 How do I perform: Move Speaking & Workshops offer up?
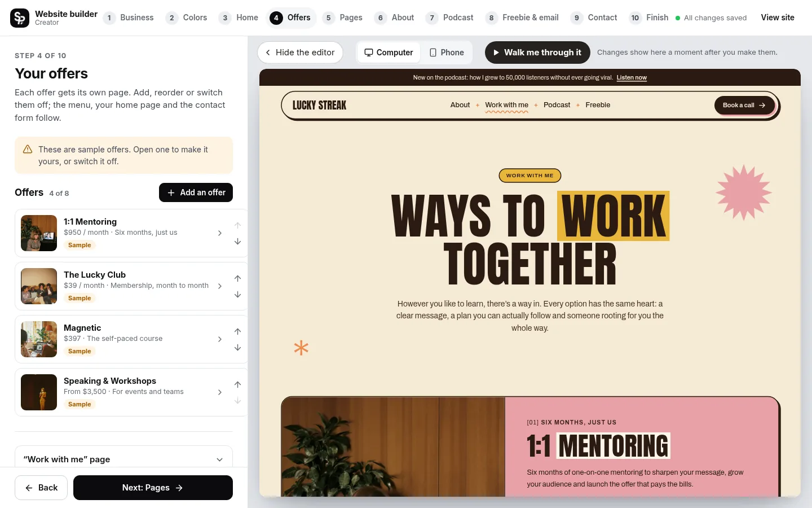pos(237,384)
